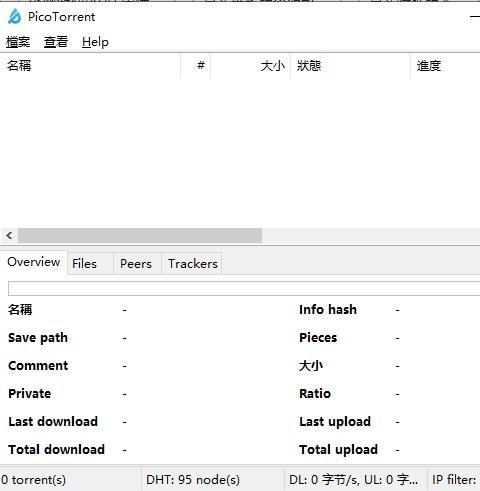Sort torrent list by 大小 column header

251,66
